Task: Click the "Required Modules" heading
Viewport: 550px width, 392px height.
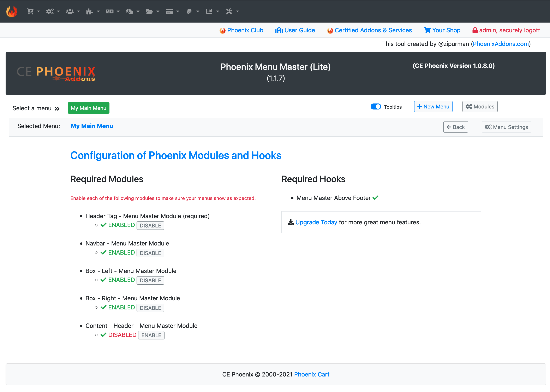Action: point(107,179)
